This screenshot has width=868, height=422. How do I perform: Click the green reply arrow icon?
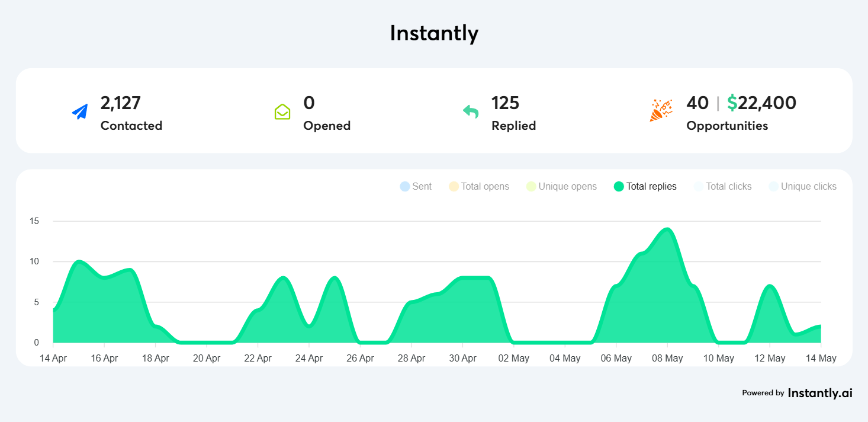click(470, 111)
